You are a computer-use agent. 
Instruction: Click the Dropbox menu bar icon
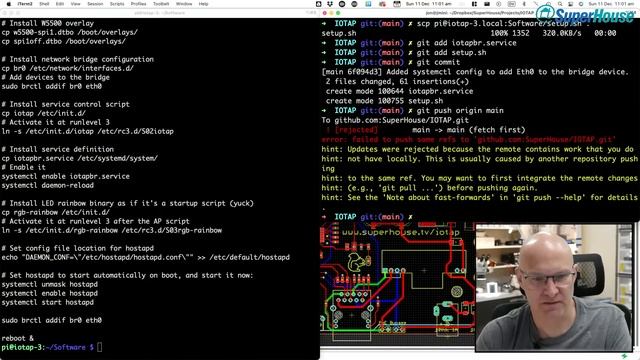coord(330,4)
